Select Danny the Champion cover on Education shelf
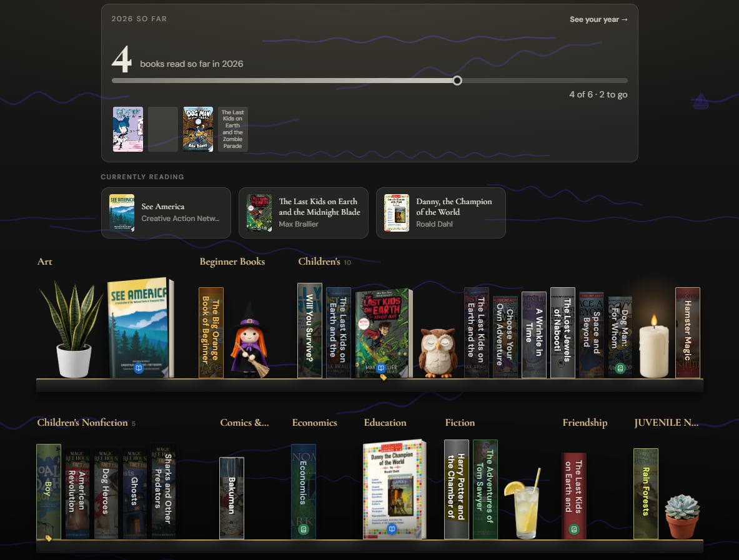Viewport: 739px width, 560px height. [x=394, y=489]
